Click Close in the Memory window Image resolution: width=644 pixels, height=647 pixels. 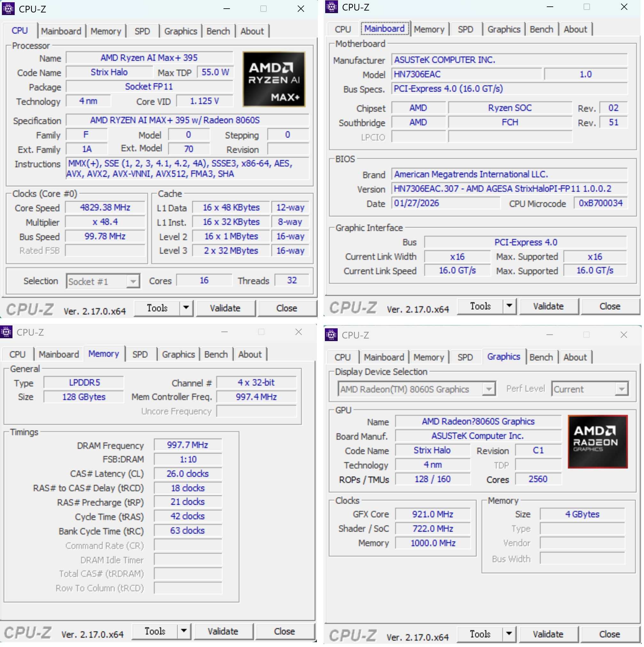pos(285,631)
